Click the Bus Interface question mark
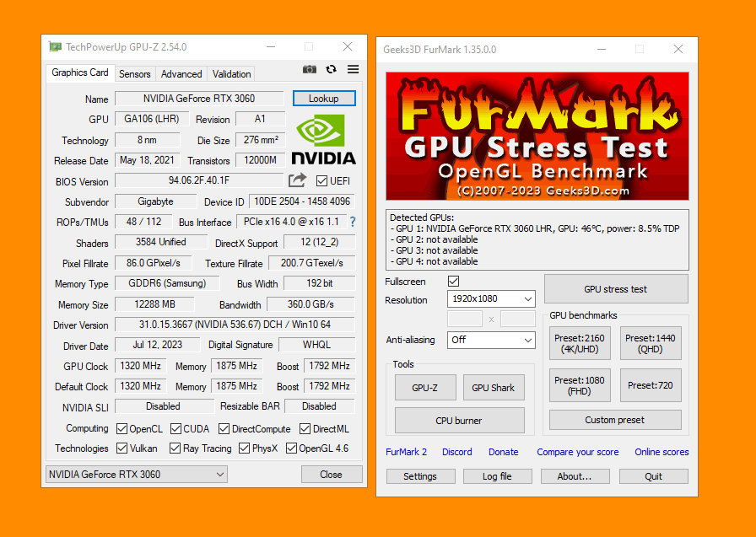This screenshot has width=756, height=537. [x=353, y=222]
